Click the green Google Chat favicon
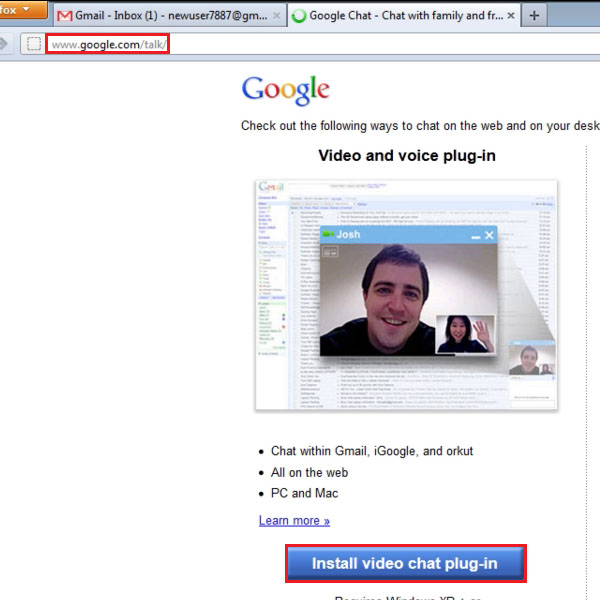This screenshot has height=600, width=600. pyautogui.click(x=299, y=16)
